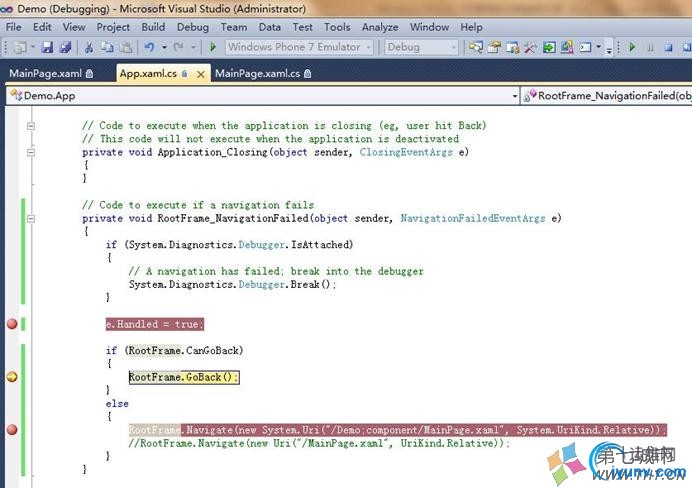Click the Redo arrow icon
Screen dimensions: 692x488
[178, 47]
